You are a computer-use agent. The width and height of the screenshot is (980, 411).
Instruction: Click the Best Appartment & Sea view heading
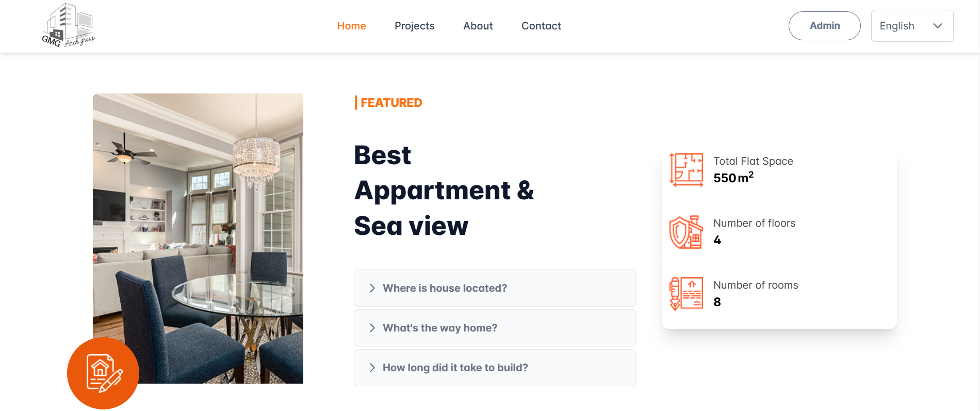[x=444, y=191]
